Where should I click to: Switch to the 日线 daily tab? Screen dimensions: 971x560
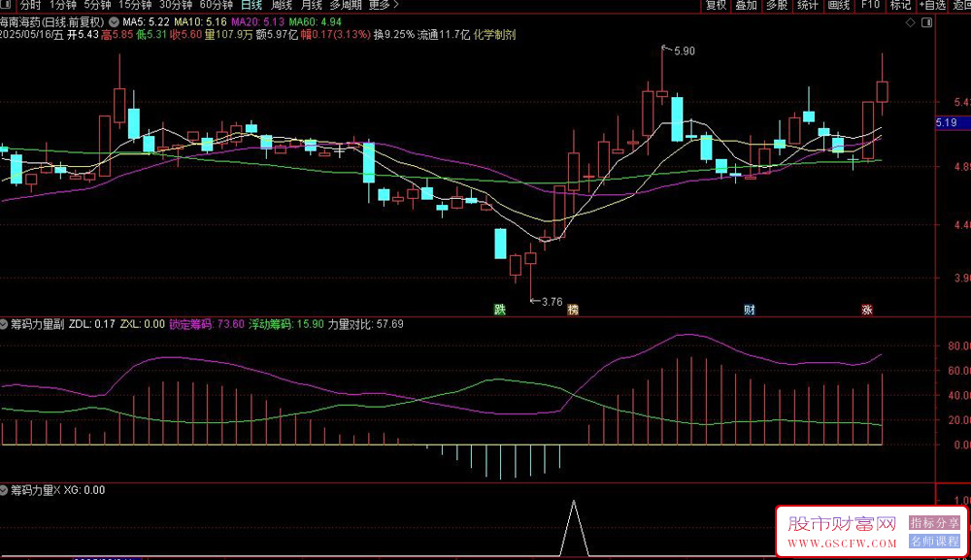[251, 5]
